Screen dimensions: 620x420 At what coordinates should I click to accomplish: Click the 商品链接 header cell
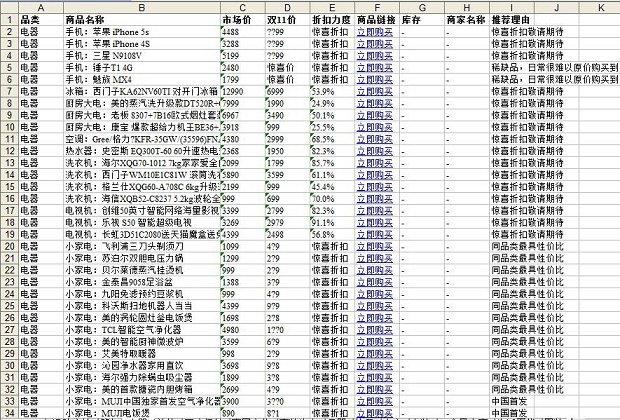pos(377,20)
